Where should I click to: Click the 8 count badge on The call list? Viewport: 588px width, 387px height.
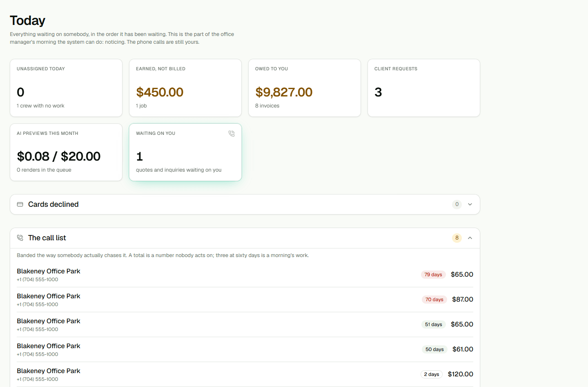[457, 238]
